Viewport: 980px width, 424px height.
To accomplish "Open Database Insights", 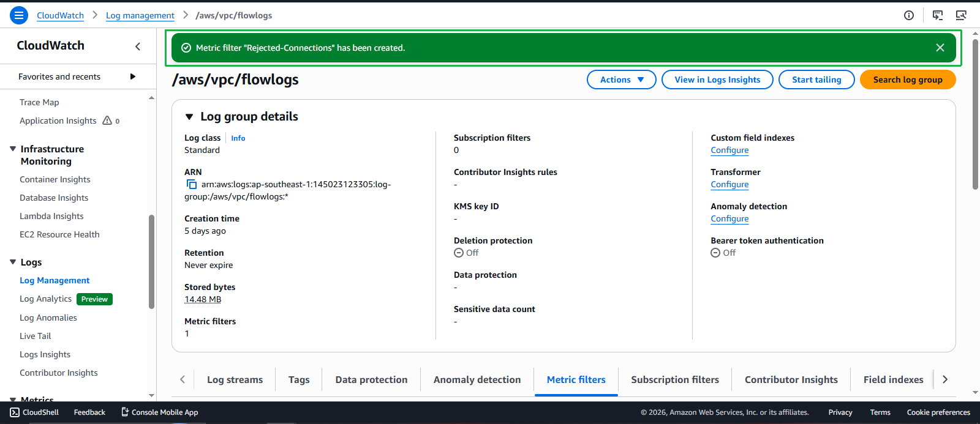I will [x=54, y=198].
